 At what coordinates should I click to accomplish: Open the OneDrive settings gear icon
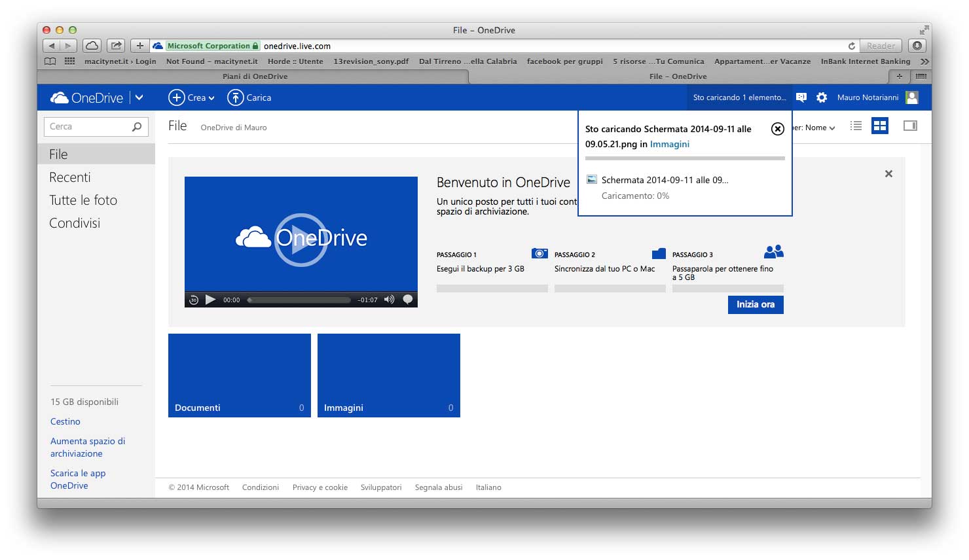click(x=822, y=97)
